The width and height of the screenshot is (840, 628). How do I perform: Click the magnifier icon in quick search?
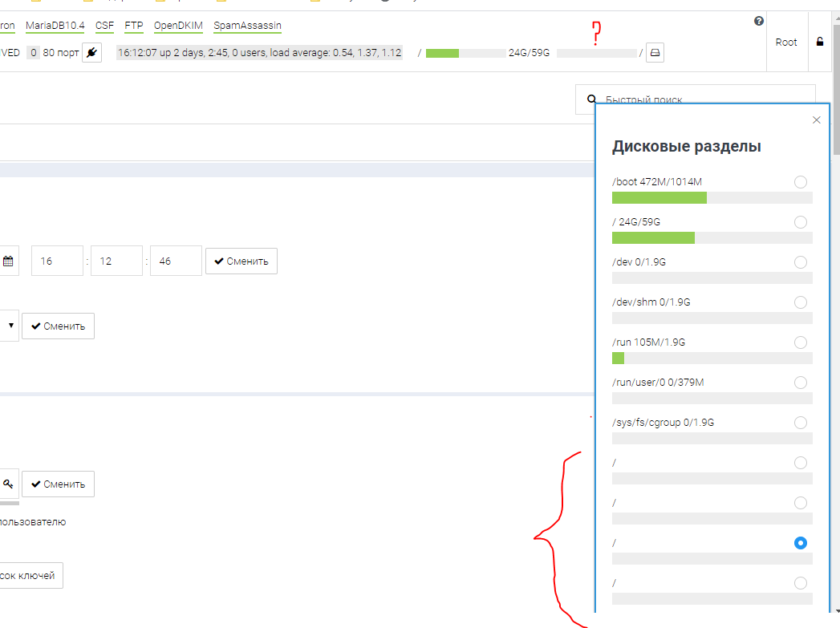[x=592, y=100]
